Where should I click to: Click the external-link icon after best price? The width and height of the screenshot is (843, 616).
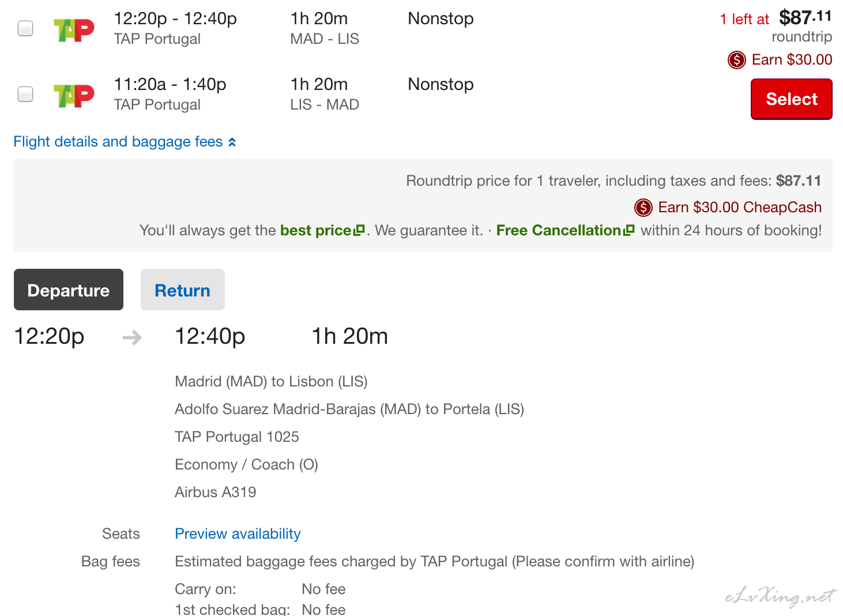pyautogui.click(x=359, y=230)
